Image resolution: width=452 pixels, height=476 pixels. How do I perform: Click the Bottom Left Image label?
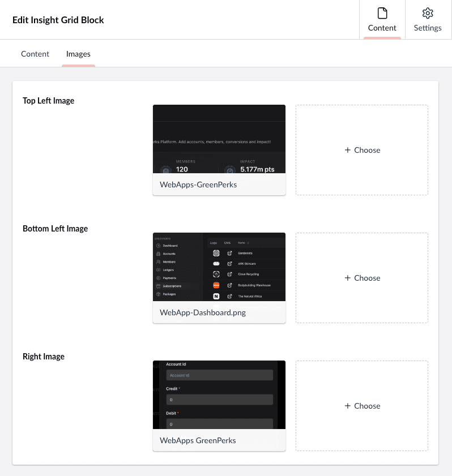(x=56, y=228)
